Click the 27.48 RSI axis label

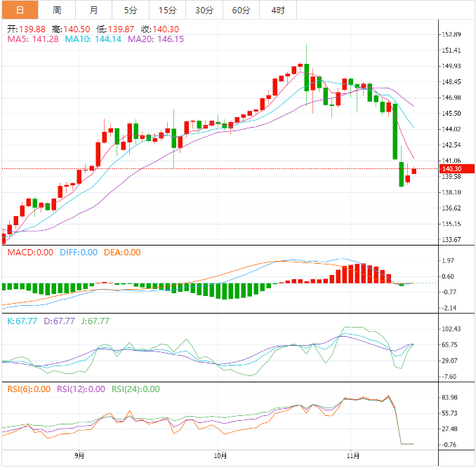point(449,429)
